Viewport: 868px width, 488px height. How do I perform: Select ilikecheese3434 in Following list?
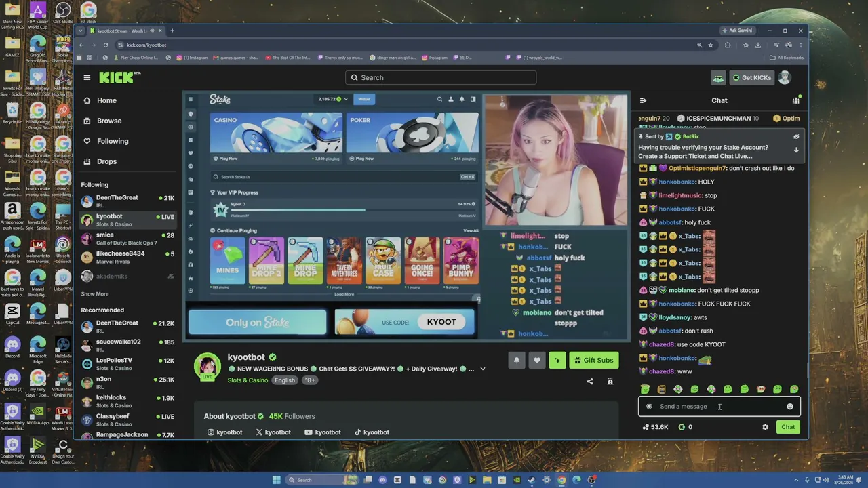point(127,257)
